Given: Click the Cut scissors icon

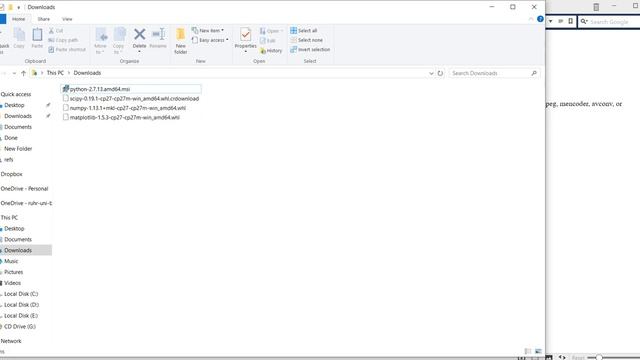Looking at the screenshot, I should 51,31.
